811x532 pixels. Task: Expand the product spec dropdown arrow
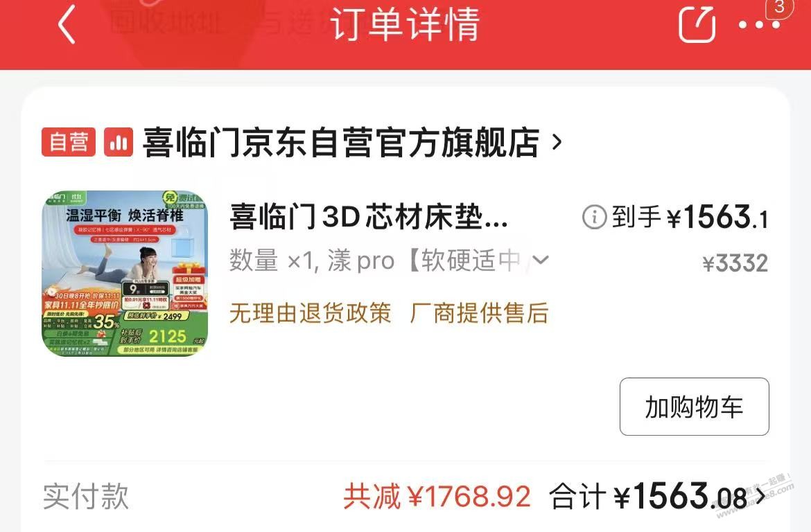coord(541,260)
